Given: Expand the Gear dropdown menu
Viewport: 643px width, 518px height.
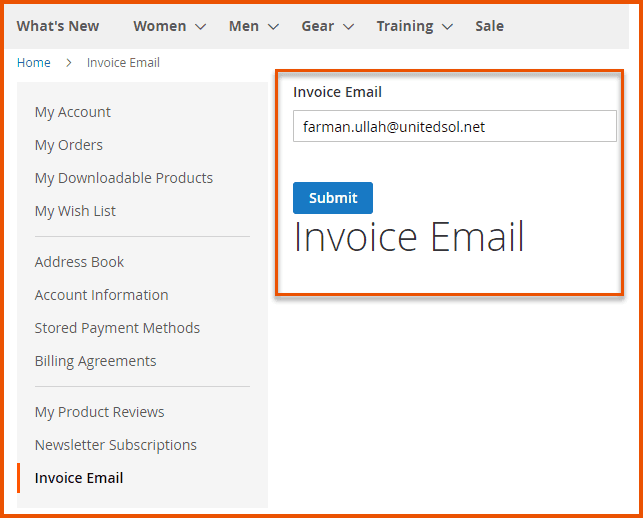Looking at the screenshot, I should tap(327, 26).
